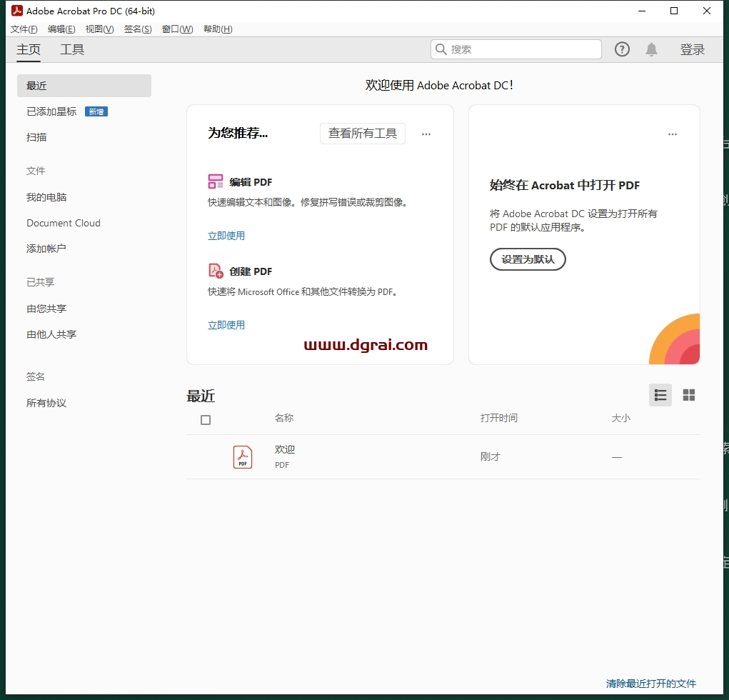Open the 视图(V) menu
The image size is (729, 700).
[x=99, y=29]
